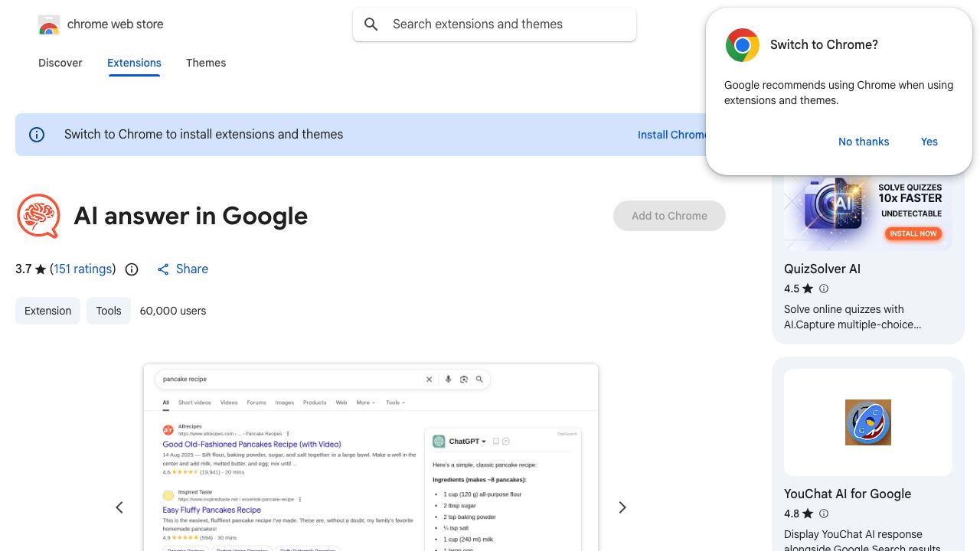Click the YouChat 4.8 rating
Screen dimensions: 980x551
[792, 514]
